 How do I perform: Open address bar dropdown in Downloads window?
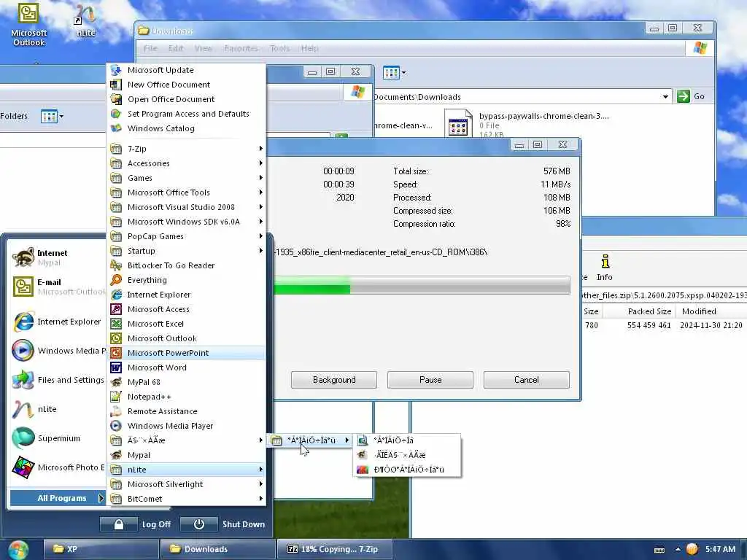(665, 97)
